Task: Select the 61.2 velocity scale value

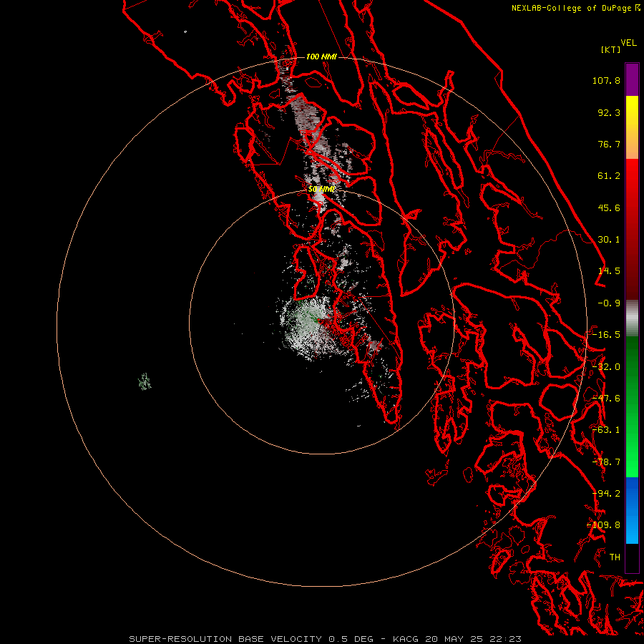Action: (x=609, y=176)
